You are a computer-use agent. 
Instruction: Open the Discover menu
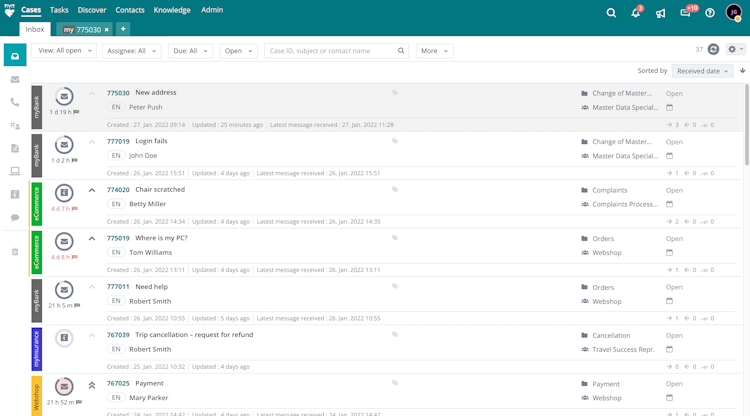click(92, 10)
